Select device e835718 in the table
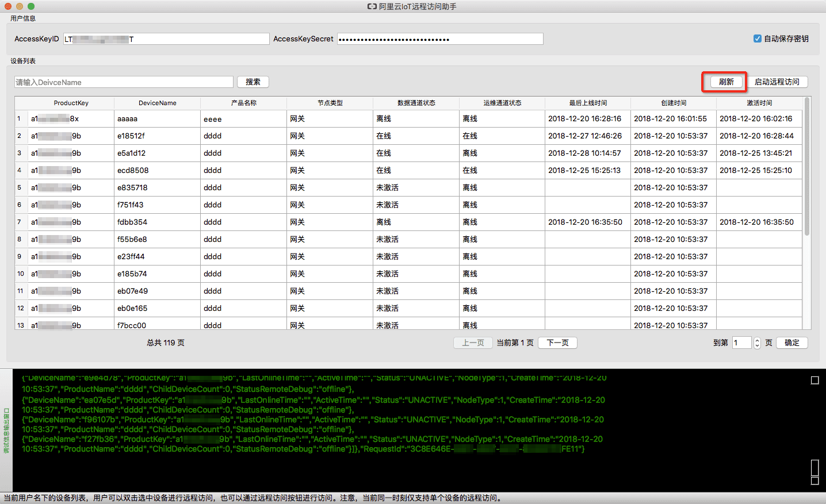Viewport: 826px width, 504px height. [x=158, y=187]
